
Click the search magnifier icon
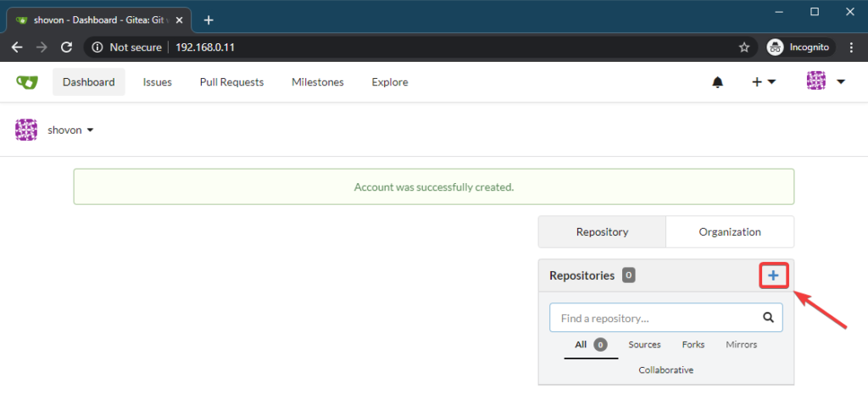click(x=768, y=318)
